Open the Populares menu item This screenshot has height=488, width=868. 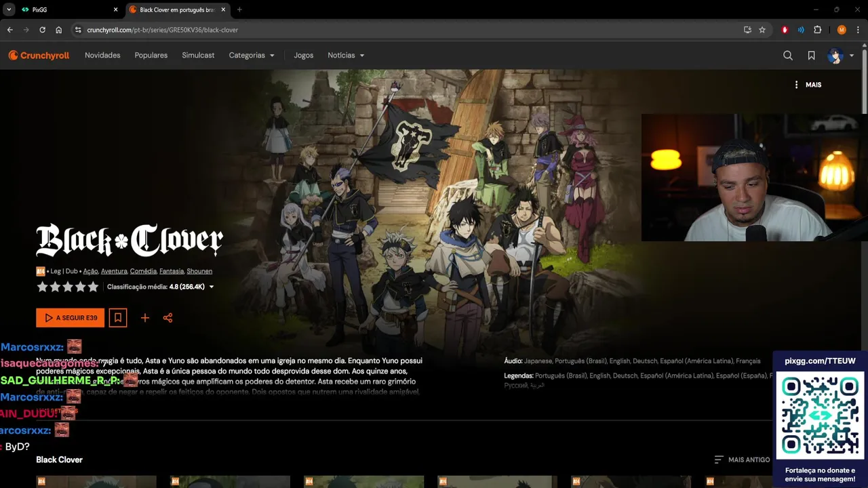pyautogui.click(x=151, y=56)
